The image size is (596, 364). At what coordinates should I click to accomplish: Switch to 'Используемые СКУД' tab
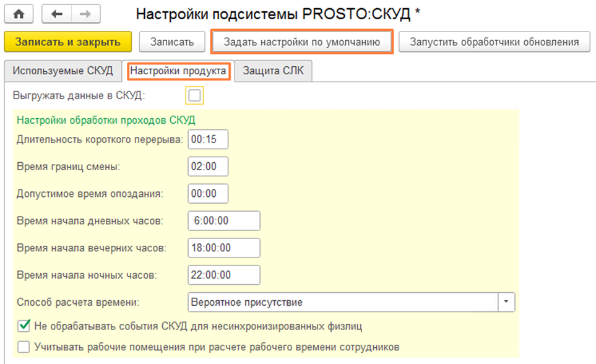(x=63, y=71)
